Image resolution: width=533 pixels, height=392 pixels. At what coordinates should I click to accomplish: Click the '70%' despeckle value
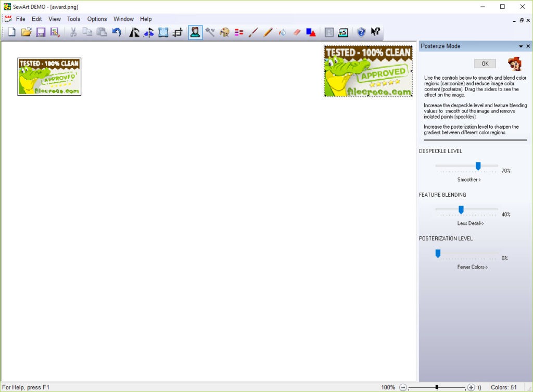[506, 171]
